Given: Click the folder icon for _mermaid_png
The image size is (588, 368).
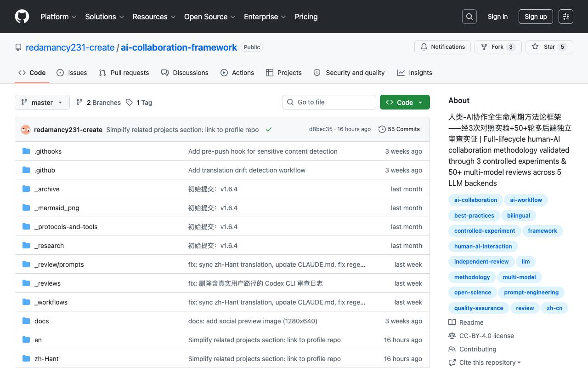Looking at the screenshot, I should click(26, 208).
